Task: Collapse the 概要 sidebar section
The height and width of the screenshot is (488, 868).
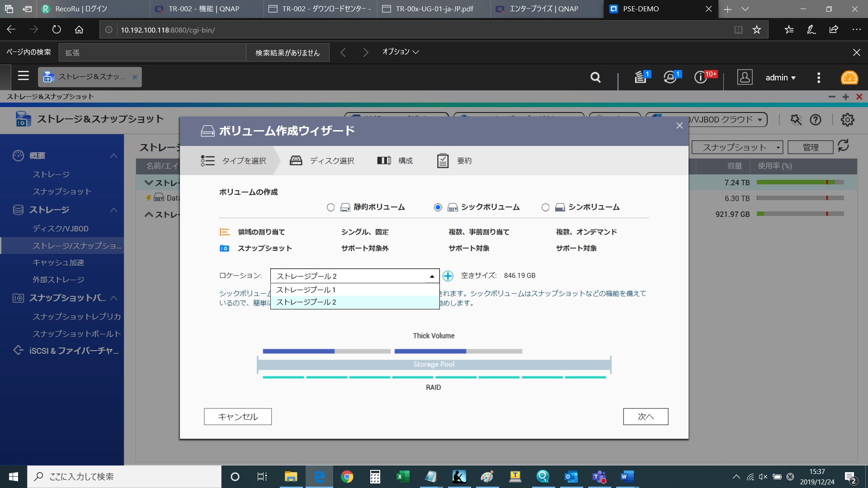Action: point(113,156)
